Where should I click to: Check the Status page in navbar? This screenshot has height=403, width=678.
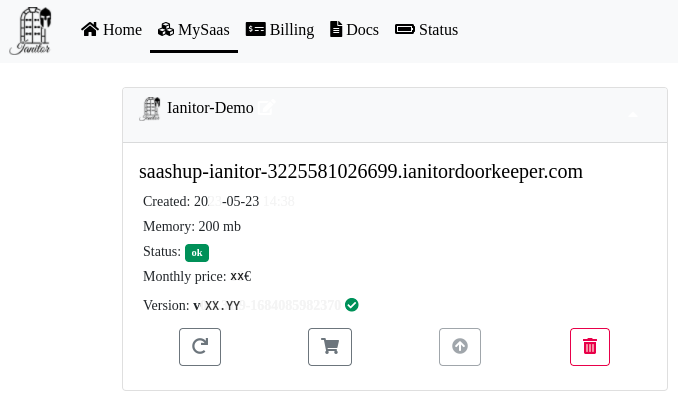click(427, 30)
